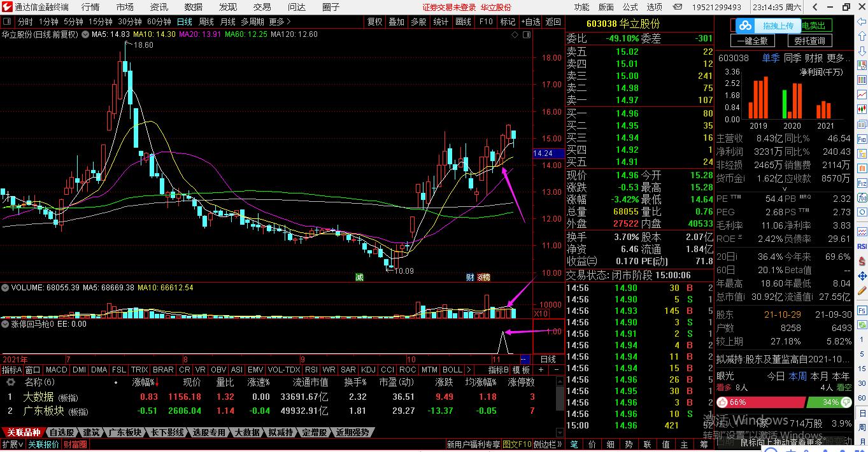Click the 一键全撤 button

[755, 41]
